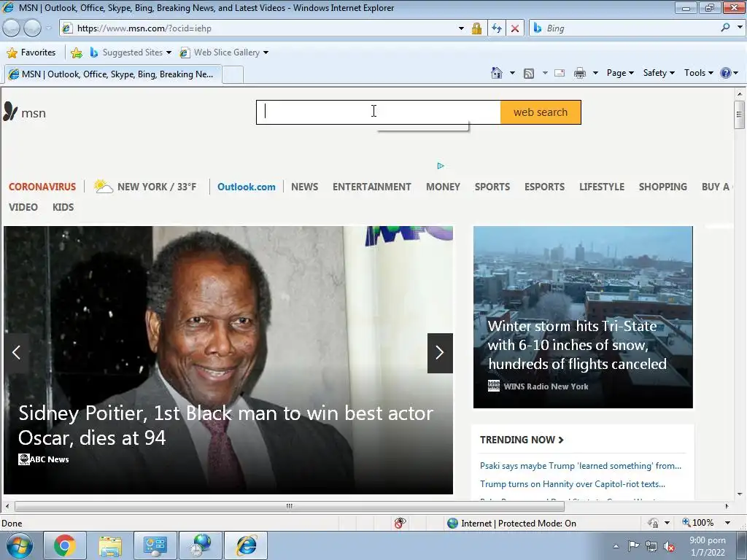Open the Print dropdown arrow
This screenshot has height=560, width=747.
[595, 73]
